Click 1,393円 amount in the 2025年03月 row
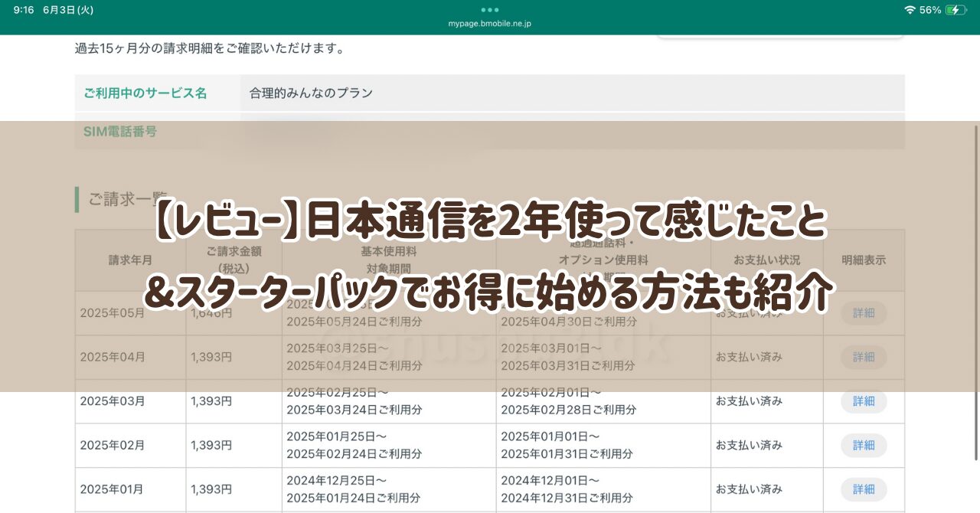 [211, 401]
